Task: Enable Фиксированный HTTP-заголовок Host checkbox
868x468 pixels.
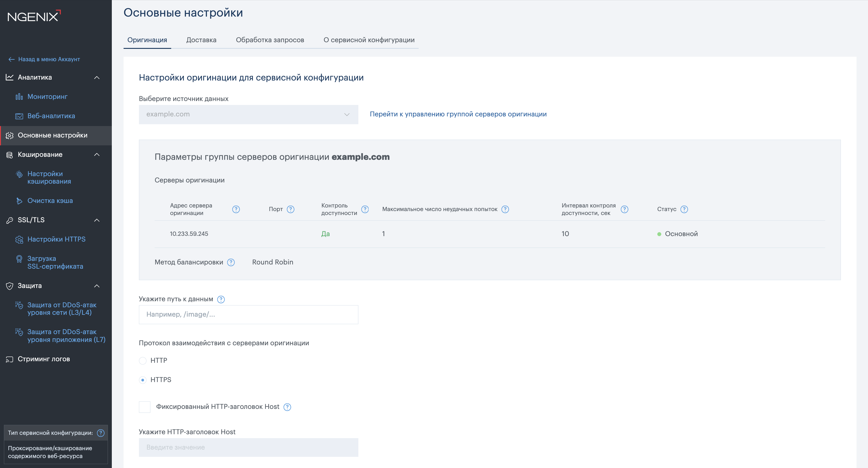Action: [x=144, y=406]
